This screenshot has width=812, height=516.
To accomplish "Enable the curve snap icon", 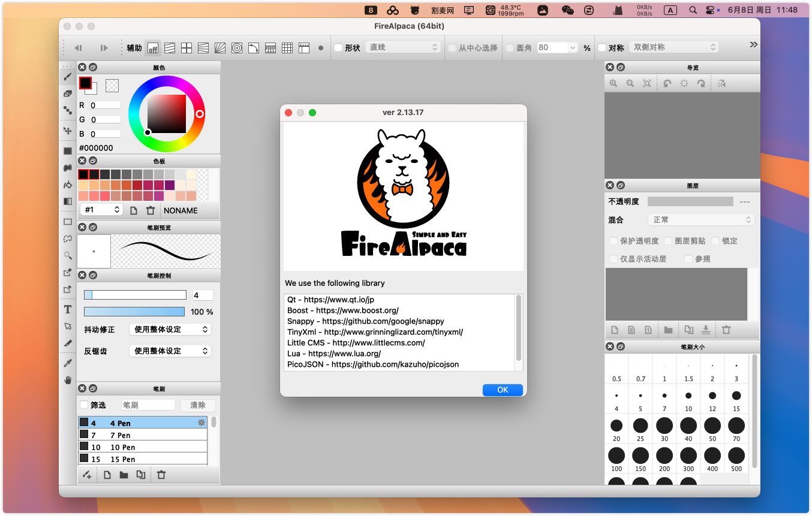I will click(x=254, y=48).
